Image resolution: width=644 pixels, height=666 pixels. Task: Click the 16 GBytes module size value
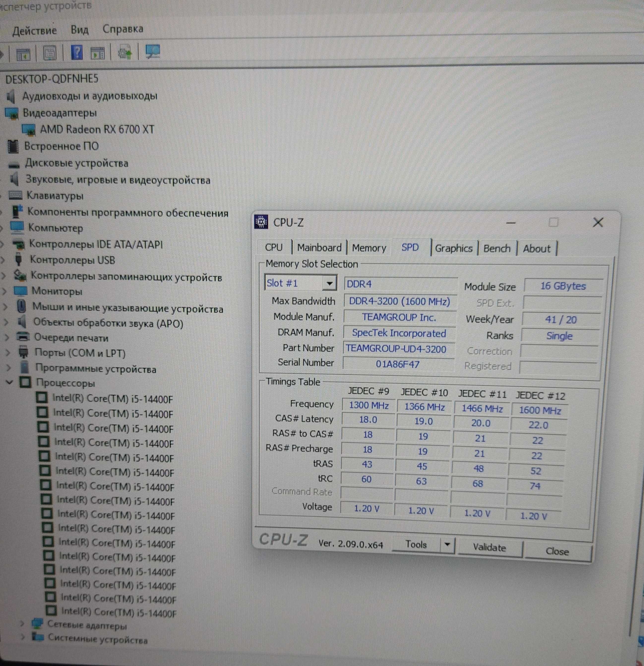563,286
